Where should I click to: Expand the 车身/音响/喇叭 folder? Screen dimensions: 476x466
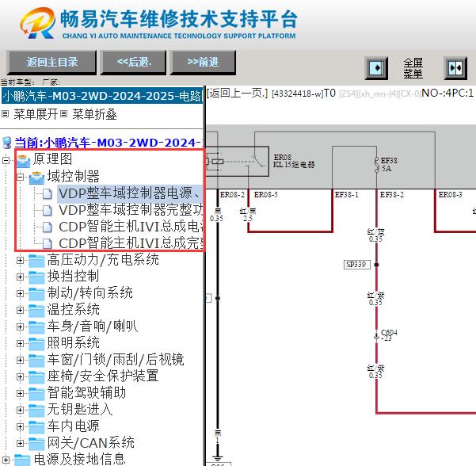coord(20,327)
